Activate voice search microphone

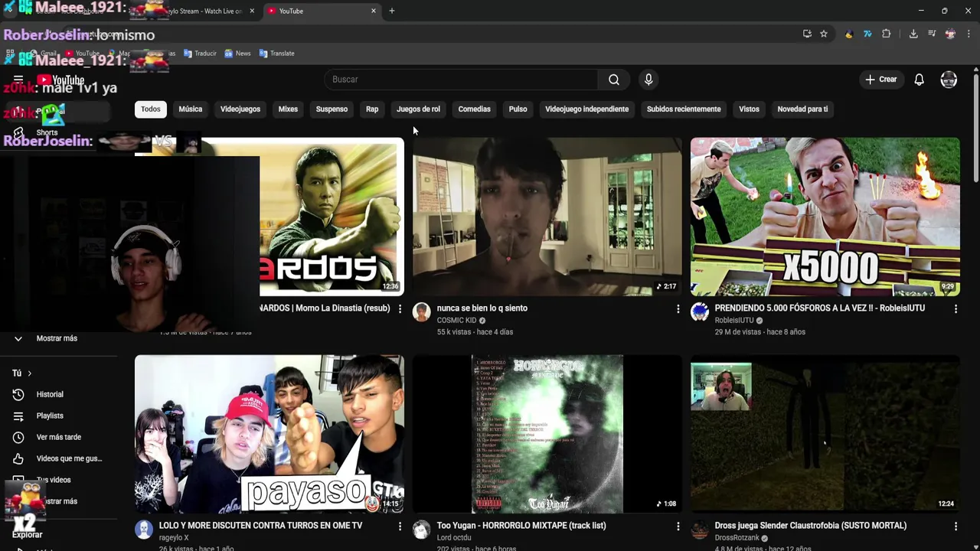click(648, 80)
